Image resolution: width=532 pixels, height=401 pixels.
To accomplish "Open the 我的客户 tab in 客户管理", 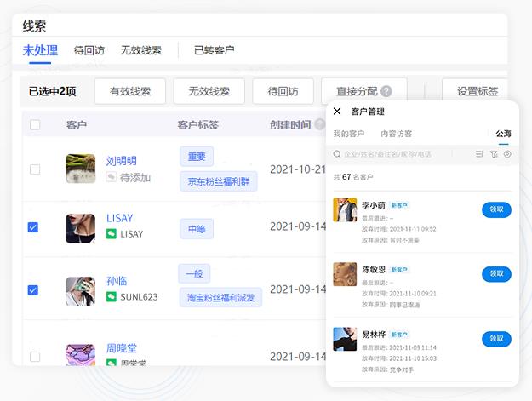I will pyautogui.click(x=349, y=134).
